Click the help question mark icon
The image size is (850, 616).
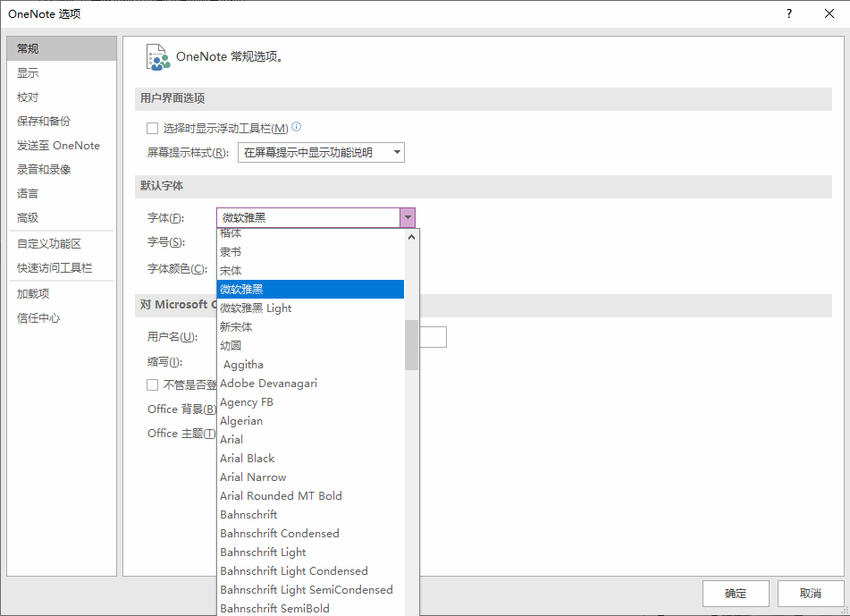[788, 13]
